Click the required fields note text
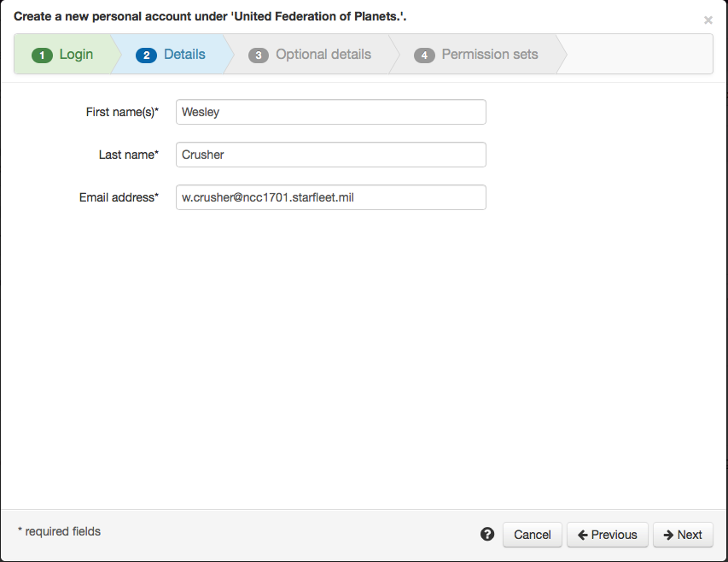 coord(59,531)
